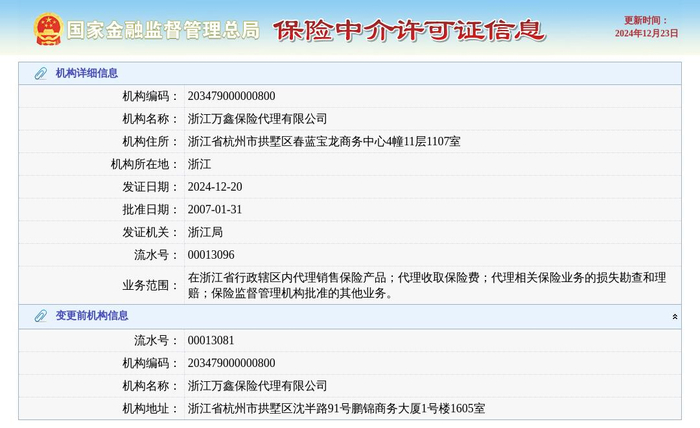Viewport: 700px width, 428px height.
Task: Open the 变更前机构信息 section header
Action: tap(350, 316)
